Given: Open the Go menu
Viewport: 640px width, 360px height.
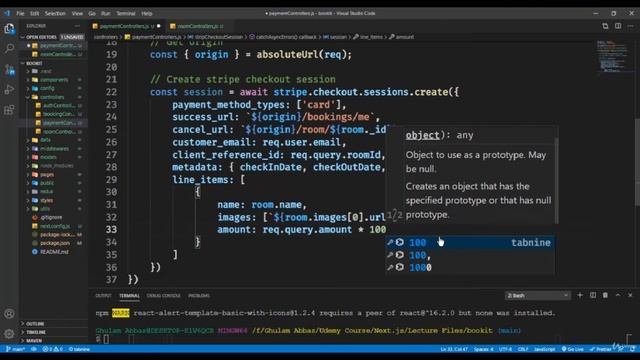Looking at the screenshot, I should 92,13.
